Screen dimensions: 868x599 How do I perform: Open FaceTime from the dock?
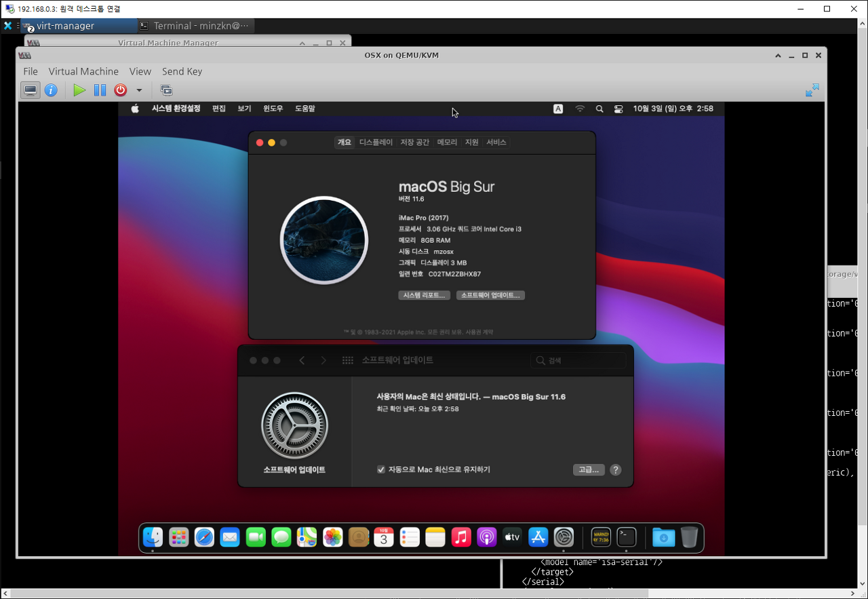[x=256, y=537]
